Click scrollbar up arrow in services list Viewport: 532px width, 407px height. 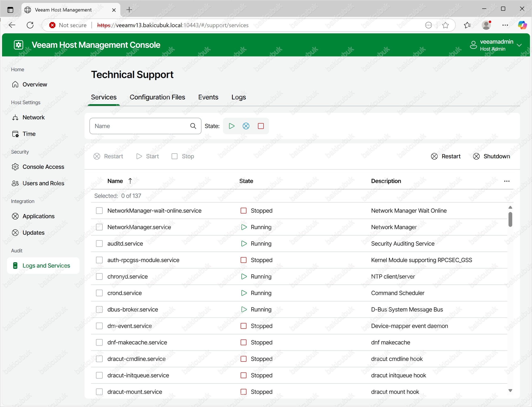[x=510, y=207]
